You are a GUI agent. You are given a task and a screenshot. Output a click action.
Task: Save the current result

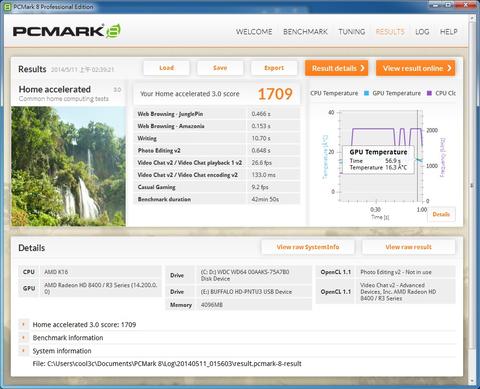pyautogui.click(x=220, y=68)
